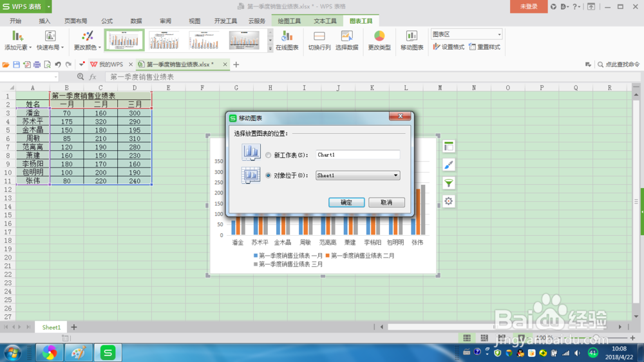Click the zoom magnifier icon by formula bar
This screenshot has height=362, width=644.
[x=80, y=77]
